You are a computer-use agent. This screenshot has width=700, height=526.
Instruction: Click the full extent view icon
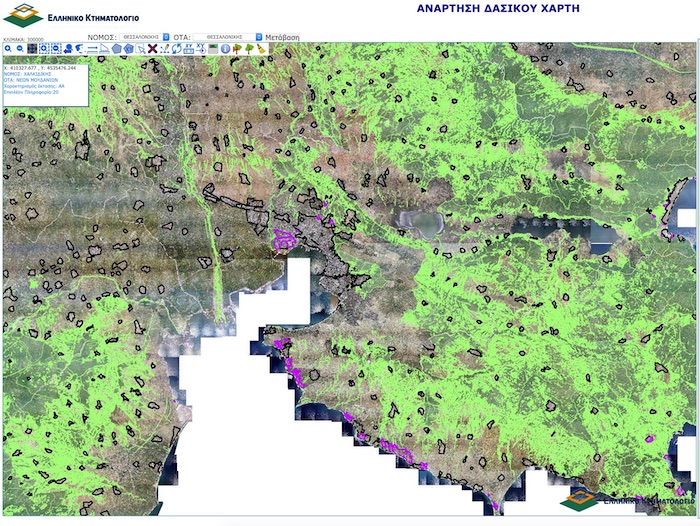pos(32,48)
